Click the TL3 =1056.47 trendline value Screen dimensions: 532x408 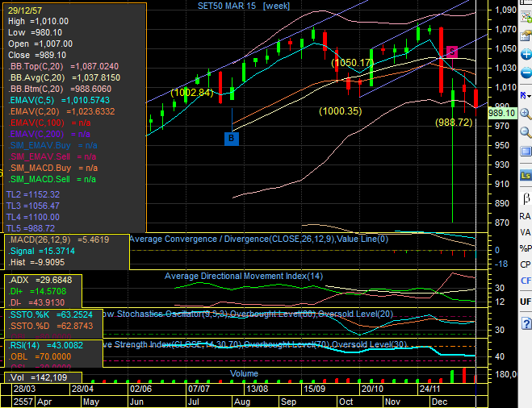[x=33, y=206]
